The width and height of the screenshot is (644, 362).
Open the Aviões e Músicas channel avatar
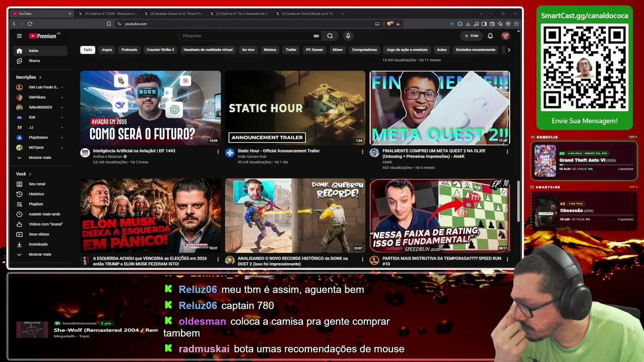[x=85, y=153]
